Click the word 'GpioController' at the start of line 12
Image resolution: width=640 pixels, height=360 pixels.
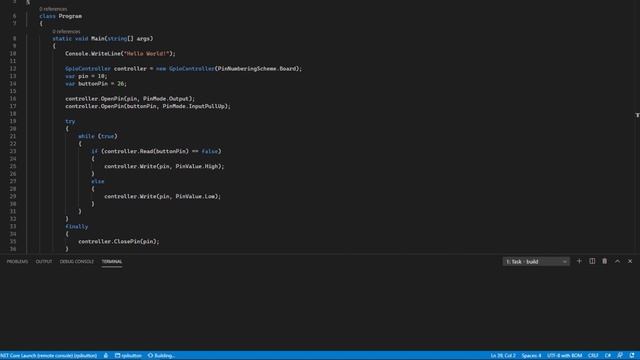click(x=88, y=69)
